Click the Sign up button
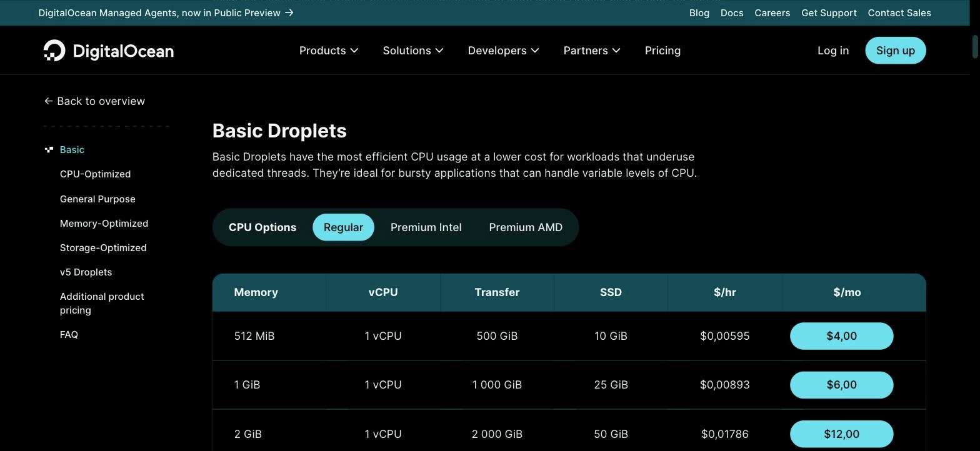This screenshot has height=451, width=980. tap(896, 51)
